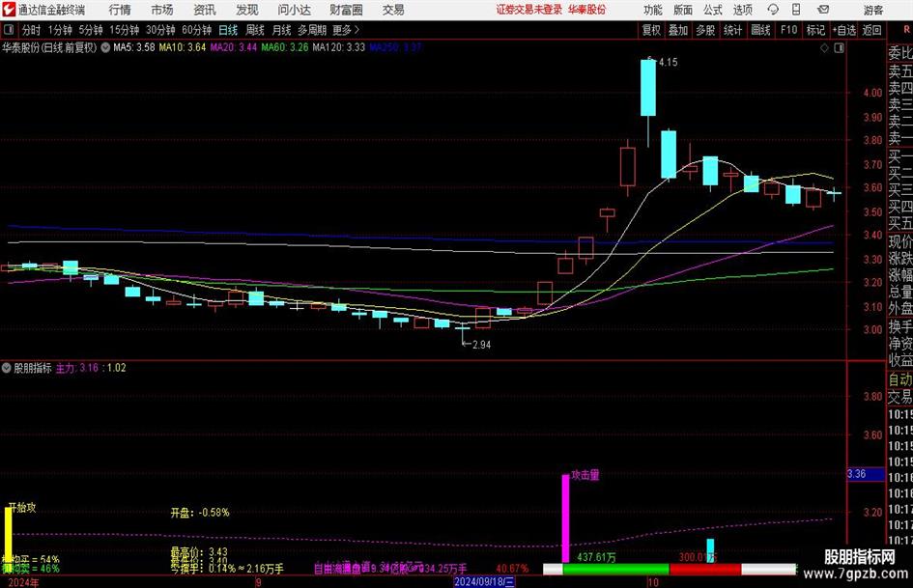The height and width of the screenshot is (588, 913).
Task: Click the 叠加 overlay button
Action: tap(678, 30)
